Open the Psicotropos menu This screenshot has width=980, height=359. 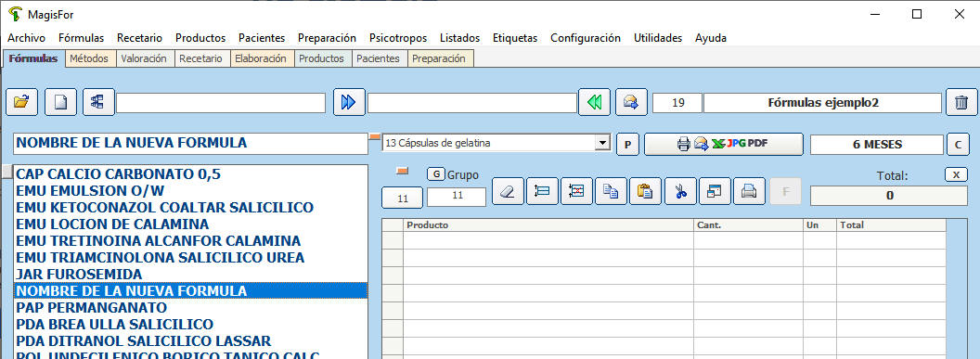pos(398,38)
